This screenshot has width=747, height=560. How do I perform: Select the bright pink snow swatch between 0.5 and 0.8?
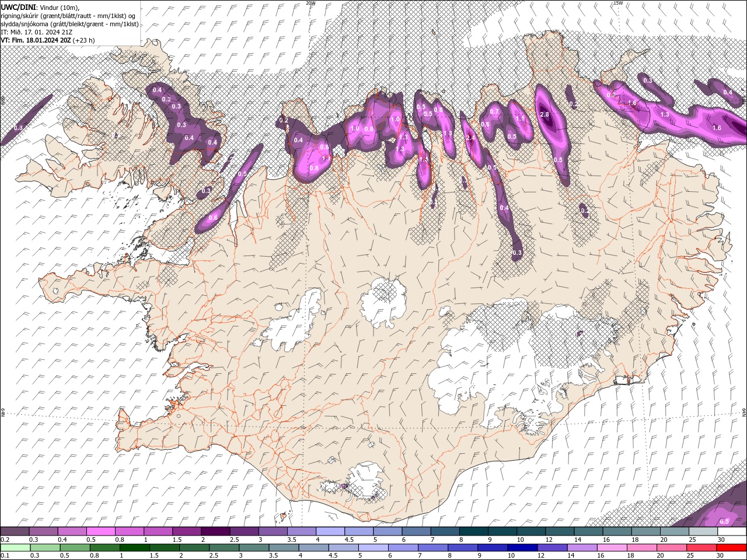pos(101,531)
